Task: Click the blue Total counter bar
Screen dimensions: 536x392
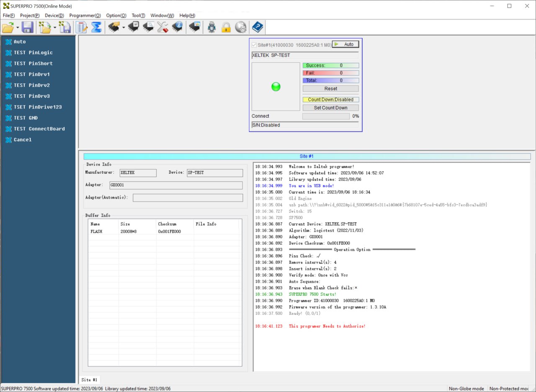Action: (331, 80)
